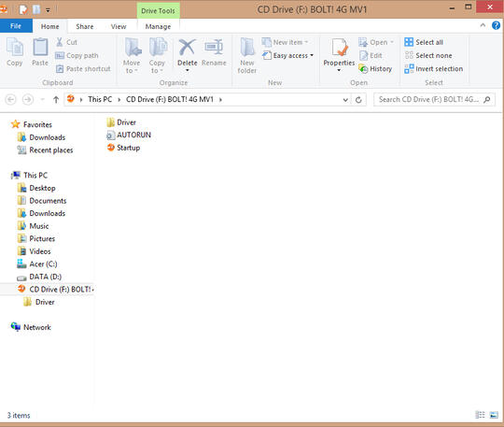504x427 pixels.
Task: Open the Easy access dropdown
Action: pos(288,55)
